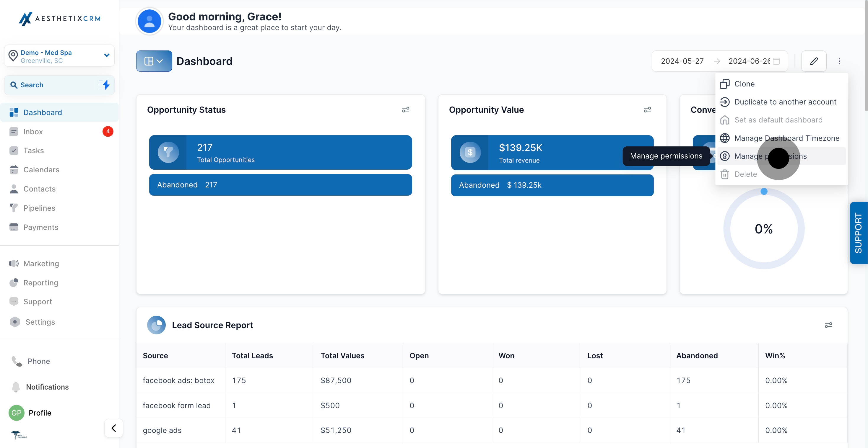Click the 0% conversion rate progress ring
868x448 pixels.
click(763, 229)
